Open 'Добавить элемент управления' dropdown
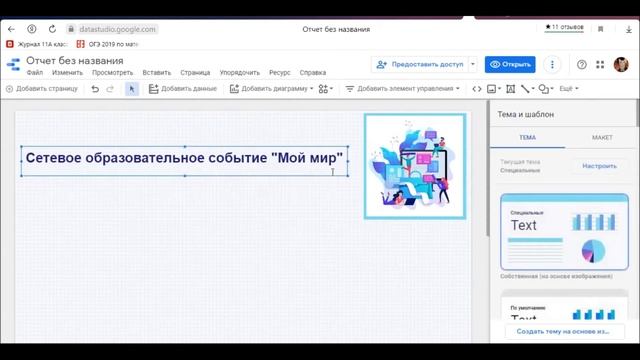This screenshot has width=640, height=360. pyautogui.click(x=402, y=89)
